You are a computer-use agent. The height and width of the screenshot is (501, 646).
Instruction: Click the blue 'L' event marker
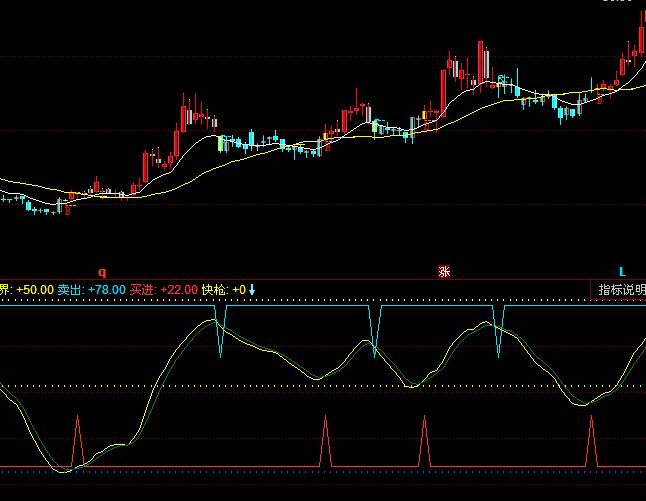click(x=621, y=272)
